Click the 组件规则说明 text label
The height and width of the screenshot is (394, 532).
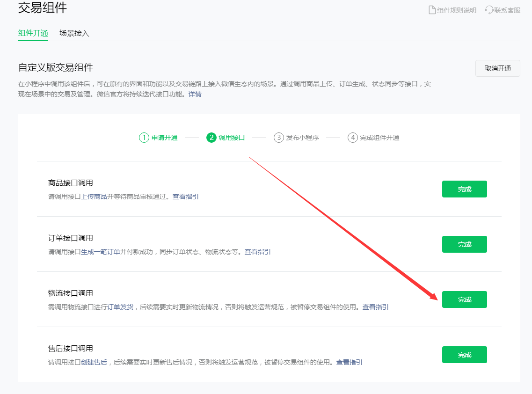point(457,10)
